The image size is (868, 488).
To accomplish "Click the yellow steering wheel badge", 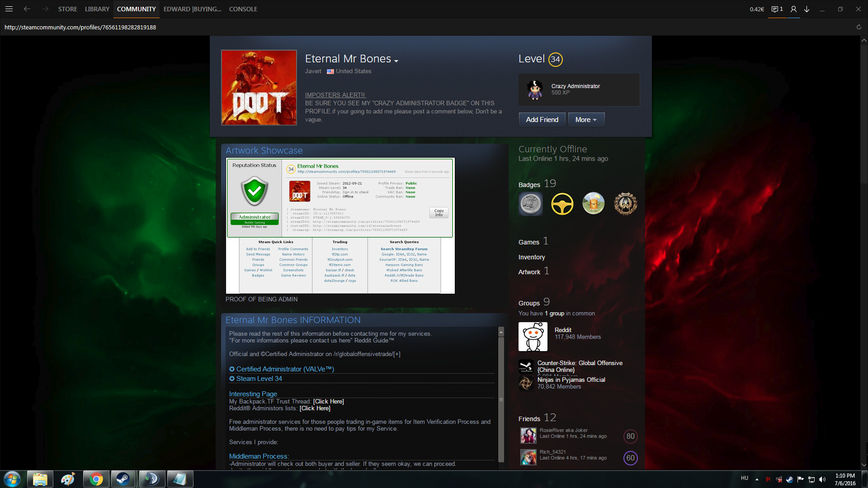I will [x=562, y=204].
